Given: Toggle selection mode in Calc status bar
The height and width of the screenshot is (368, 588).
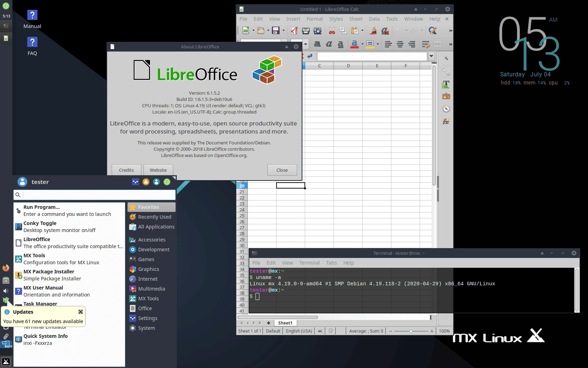Looking at the screenshot, I should (x=320, y=331).
